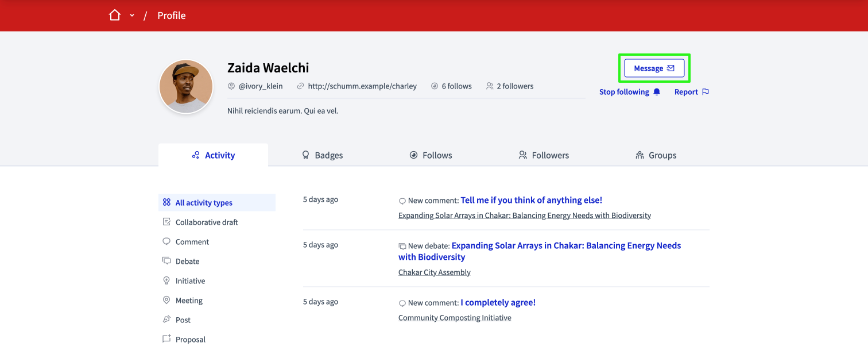Screen dimensions: 868x354
Task: Click the Debate filter icon
Action: point(166,261)
